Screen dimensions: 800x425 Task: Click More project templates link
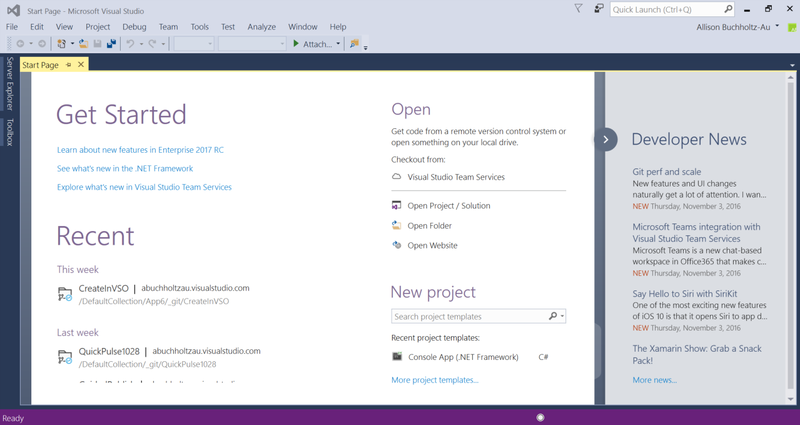tap(435, 380)
